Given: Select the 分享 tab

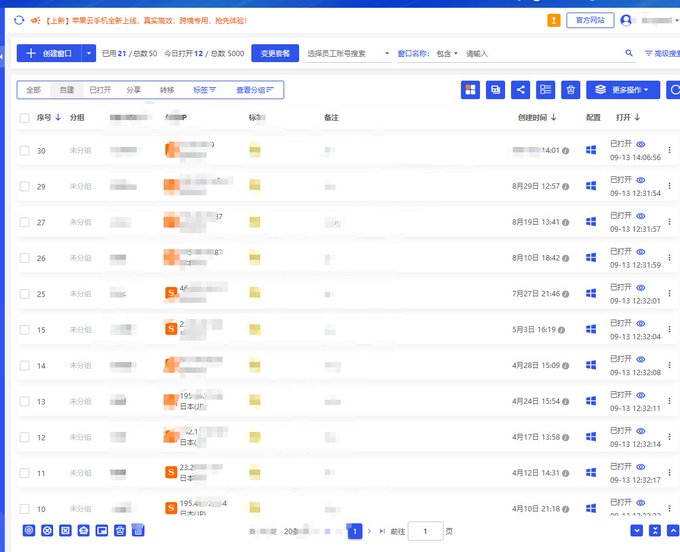Looking at the screenshot, I should point(134,90).
